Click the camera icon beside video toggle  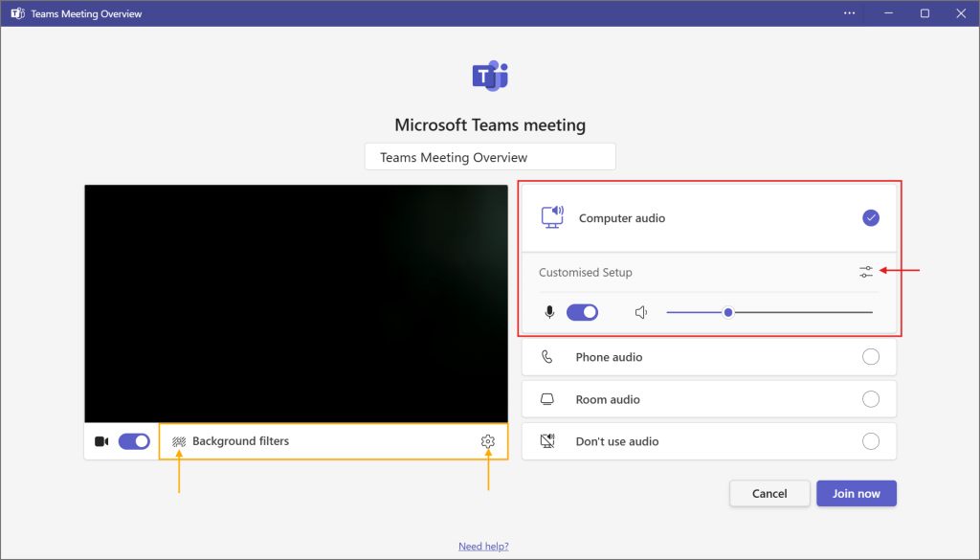(101, 442)
